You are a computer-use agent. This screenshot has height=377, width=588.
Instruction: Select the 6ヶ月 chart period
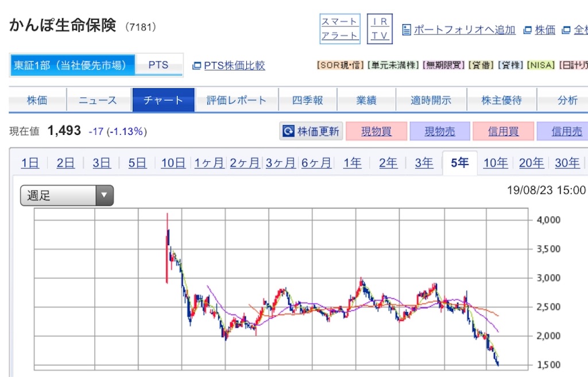coord(316,163)
